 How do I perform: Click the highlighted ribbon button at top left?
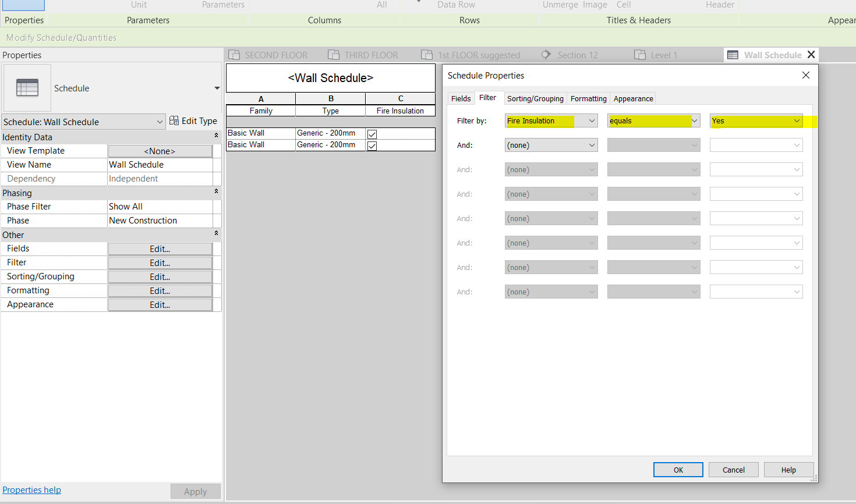click(23, 5)
